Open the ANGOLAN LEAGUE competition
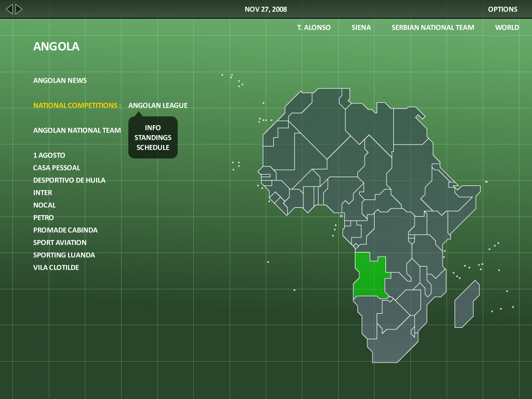 [x=158, y=105]
